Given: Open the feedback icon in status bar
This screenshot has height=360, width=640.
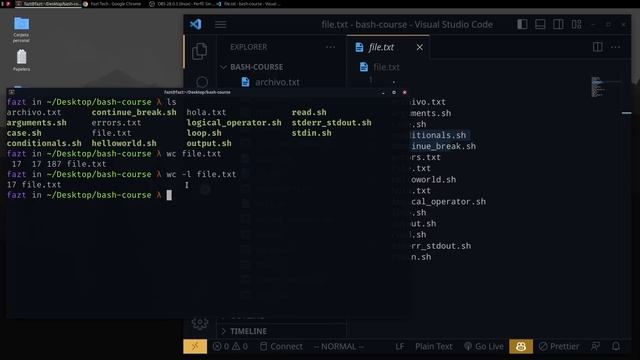Looking at the screenshot, I should (x=596, y=347).
